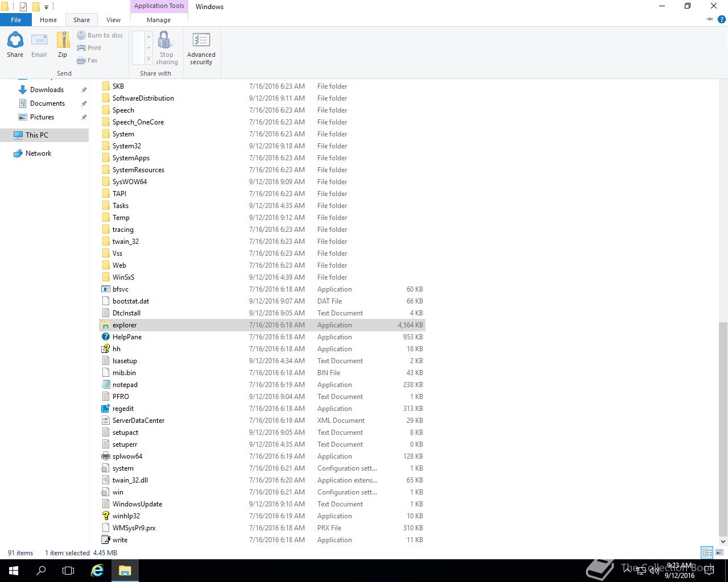This screenshot has height=582, width=728.
Task: Select the WindowsUpdate text document
Action: 262,504
